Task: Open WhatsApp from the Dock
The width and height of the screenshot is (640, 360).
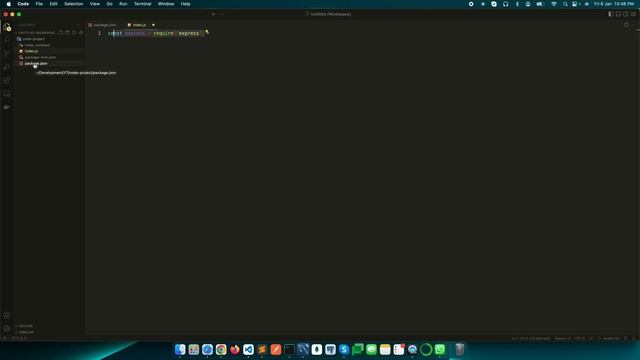Action: [x=440, y=349]
